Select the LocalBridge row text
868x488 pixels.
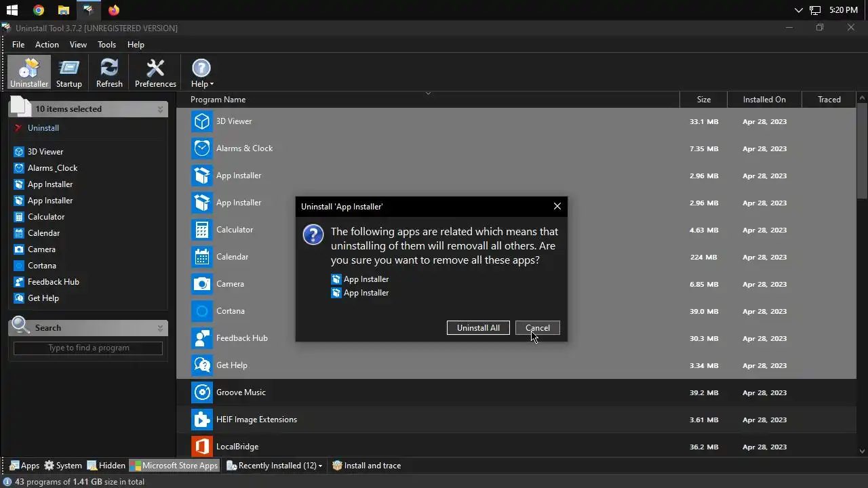[237, 447]
